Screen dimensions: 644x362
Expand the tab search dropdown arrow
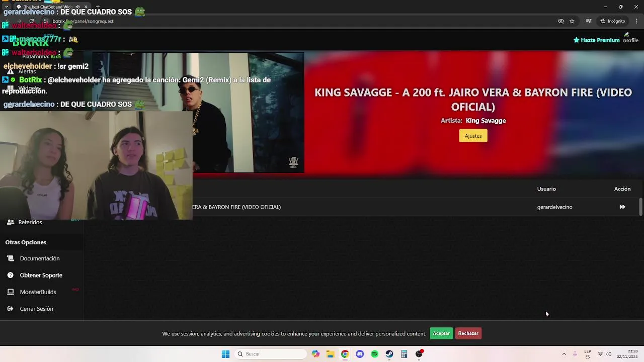(7, 7)
